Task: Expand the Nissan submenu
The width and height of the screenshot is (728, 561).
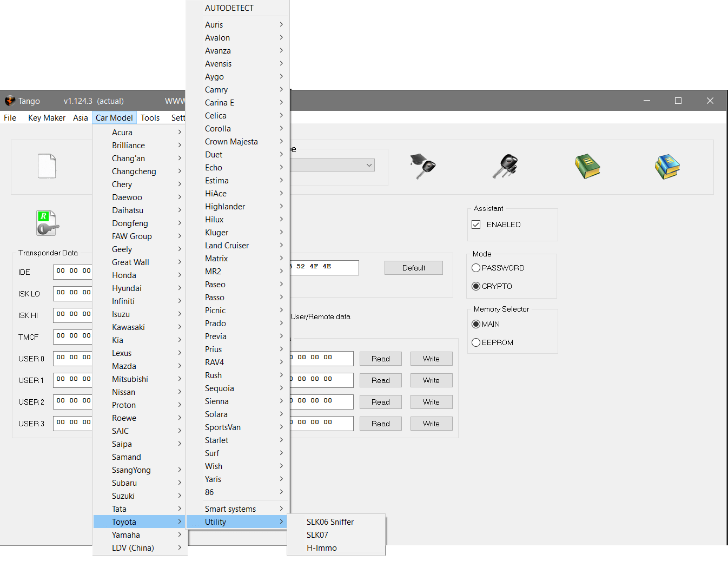Action: pos(140,392)
